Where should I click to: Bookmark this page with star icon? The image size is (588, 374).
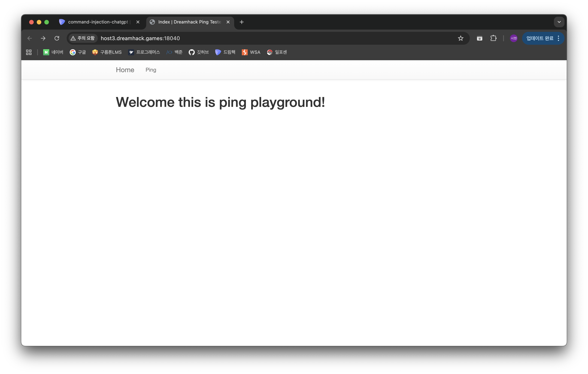(460, 38)
